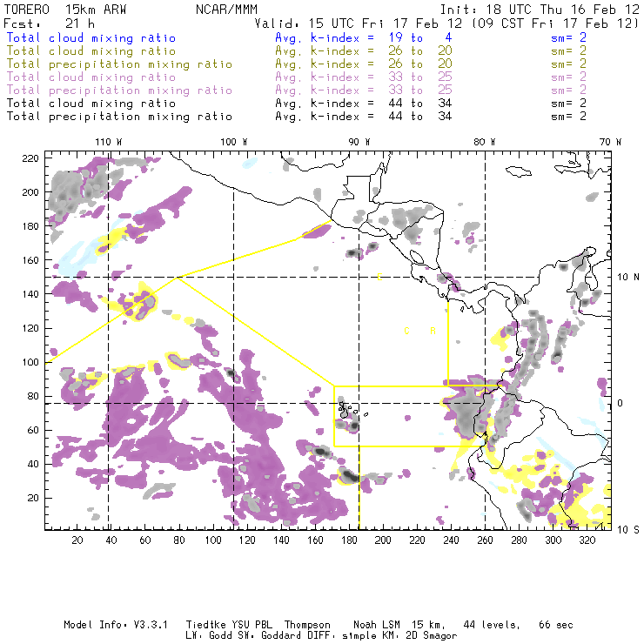This screenshot has height=644, width=644.
Task: Click olive 'Total precipitation mixing ratio' legend line
Action: tap(119, 64)
